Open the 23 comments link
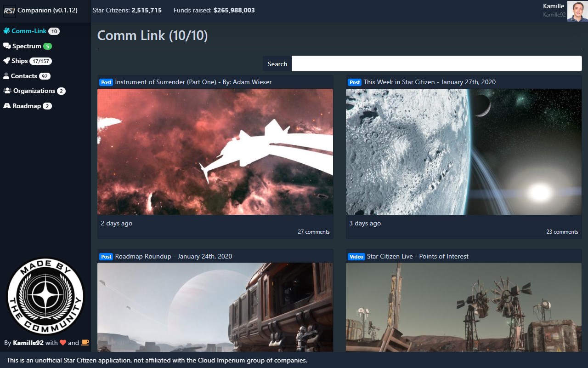The image size is (588, 368). point(562,232)
